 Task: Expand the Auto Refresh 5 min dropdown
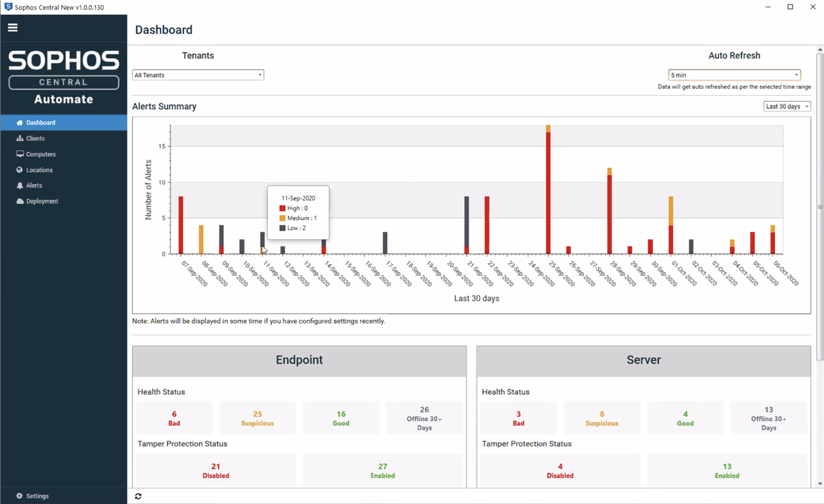click(734, 75)
